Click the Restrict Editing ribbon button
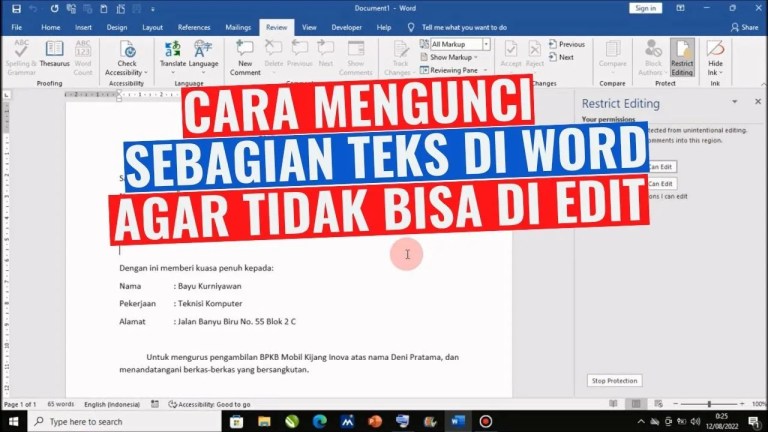The width and height of the screenshot is (768, 432). point(682,58)
